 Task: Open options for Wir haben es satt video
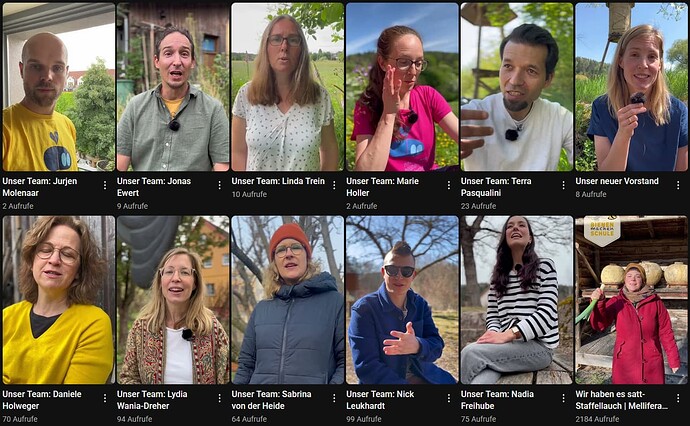coord(678,398)
